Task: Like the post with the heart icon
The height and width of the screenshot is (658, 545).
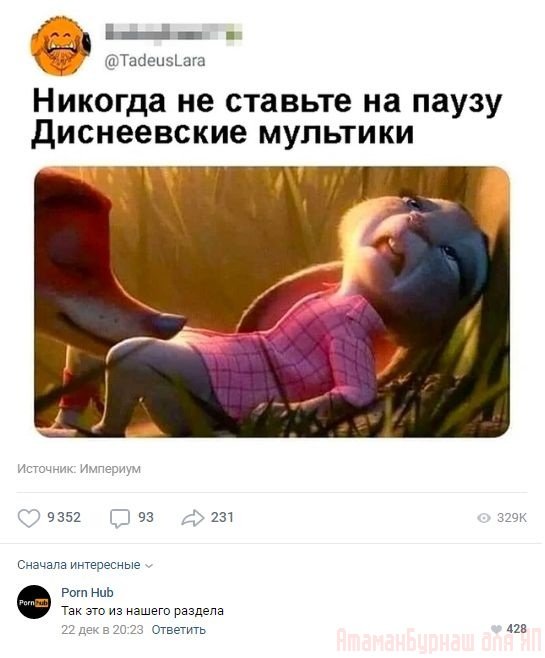Action: pos(29,518)
